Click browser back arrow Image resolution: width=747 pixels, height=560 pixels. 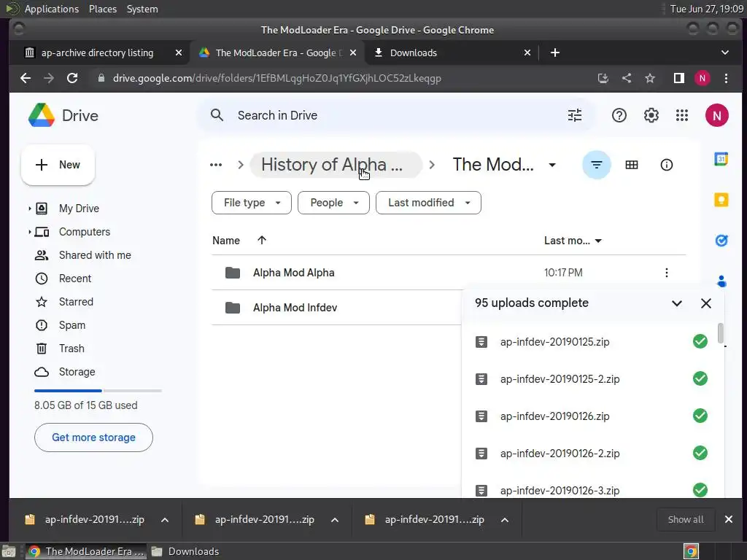[x=26, y=78]
